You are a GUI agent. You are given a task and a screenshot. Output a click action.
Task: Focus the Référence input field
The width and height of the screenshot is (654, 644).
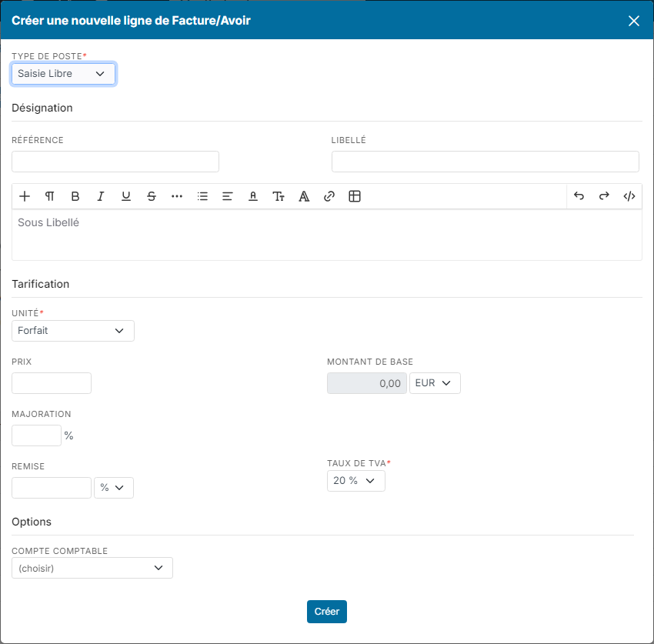(115, 162)
